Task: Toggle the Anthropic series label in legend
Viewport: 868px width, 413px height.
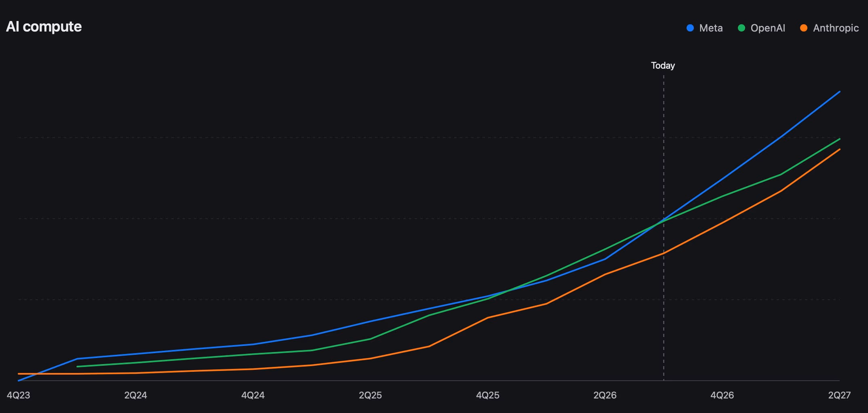Action: [x=836, y=28]
